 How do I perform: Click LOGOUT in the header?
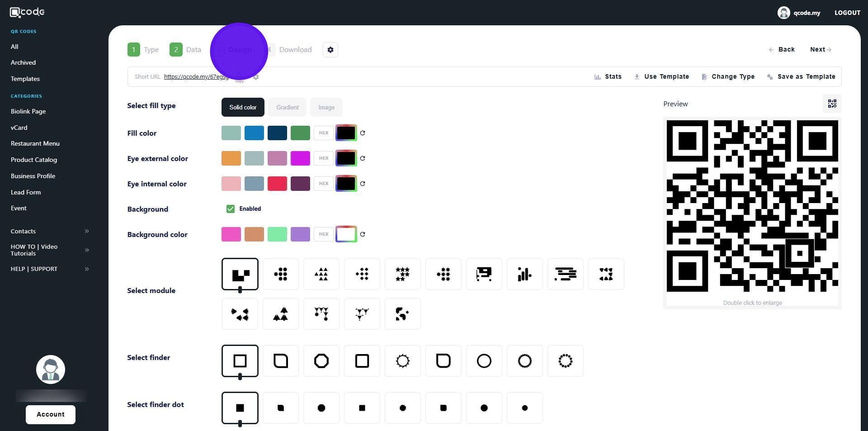click(x=847, y=13)
